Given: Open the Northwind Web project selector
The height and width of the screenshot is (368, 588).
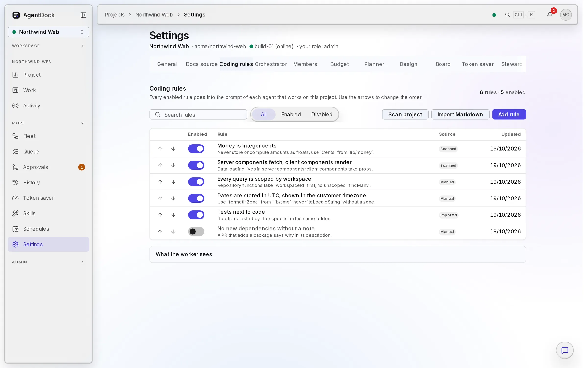Looking at the screenshot, I should (49, 32).
